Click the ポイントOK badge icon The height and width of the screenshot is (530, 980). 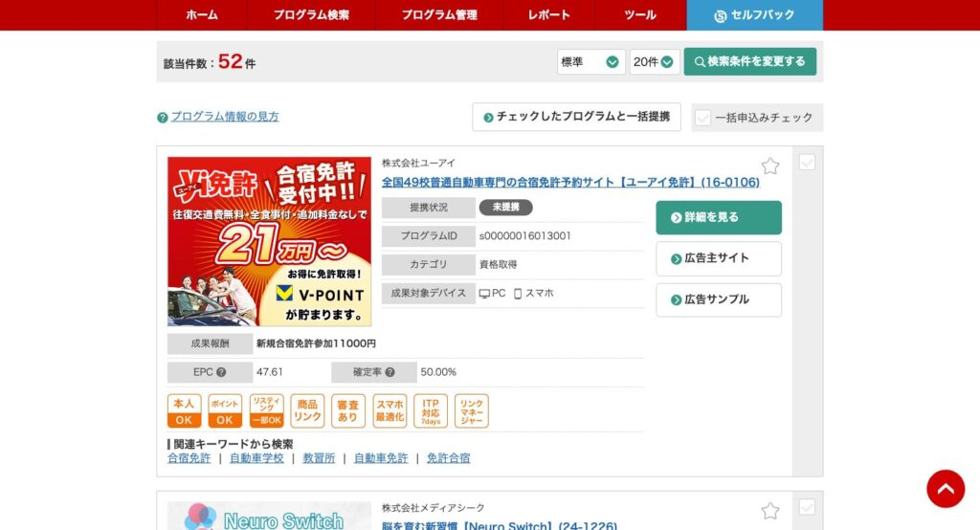pyautogui.click(x=225, y=410)
